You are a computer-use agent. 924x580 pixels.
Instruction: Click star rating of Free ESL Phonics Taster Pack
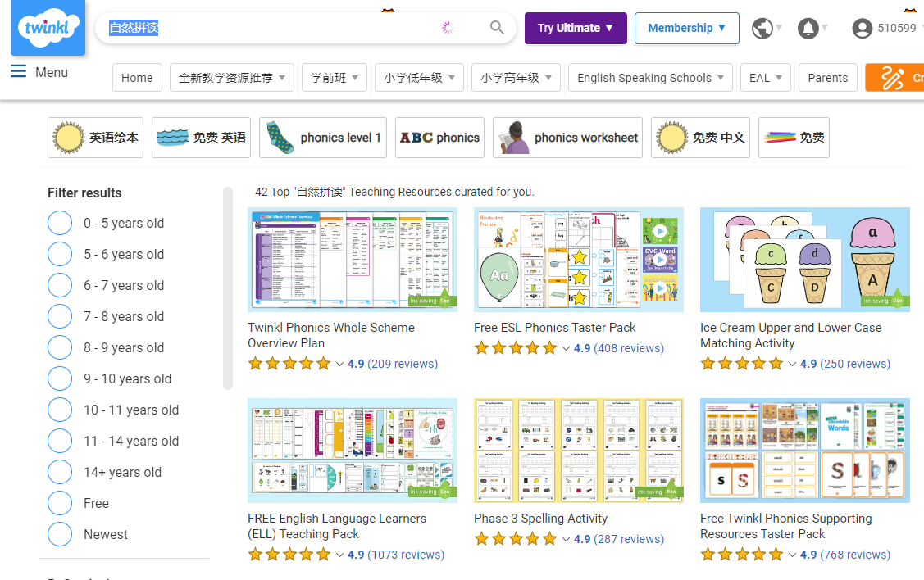coord(516,348)
